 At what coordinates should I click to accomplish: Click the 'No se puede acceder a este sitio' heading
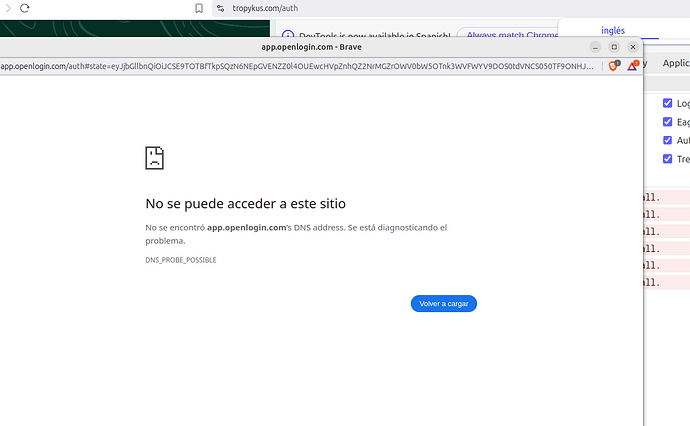(246, 204)
